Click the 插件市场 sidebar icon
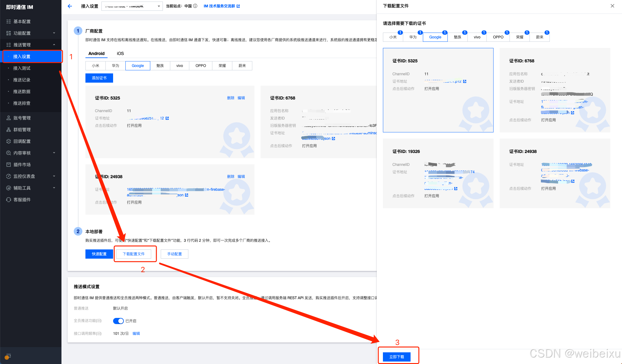Image resolution: width=622 pixels, height=364 pixels. [9, 165]
